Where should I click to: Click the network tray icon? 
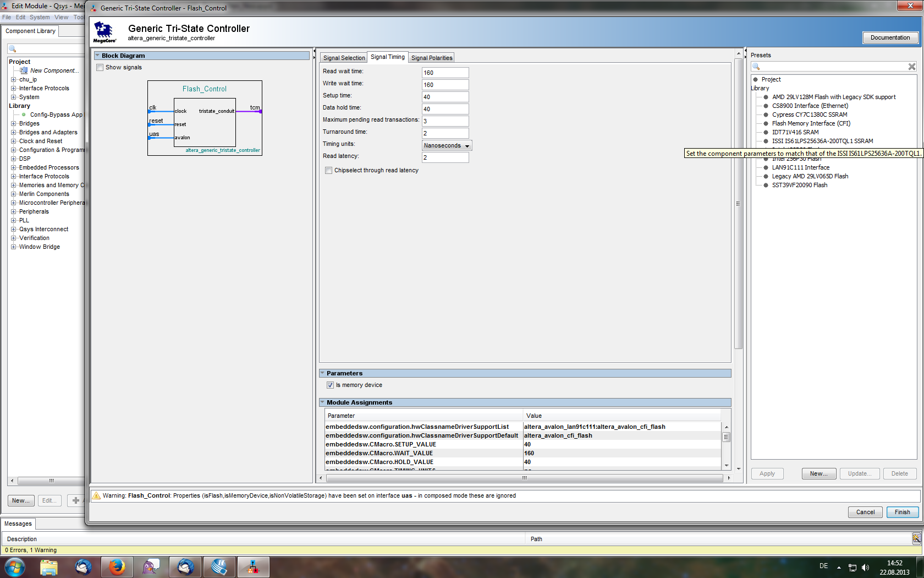click(852, 567)
